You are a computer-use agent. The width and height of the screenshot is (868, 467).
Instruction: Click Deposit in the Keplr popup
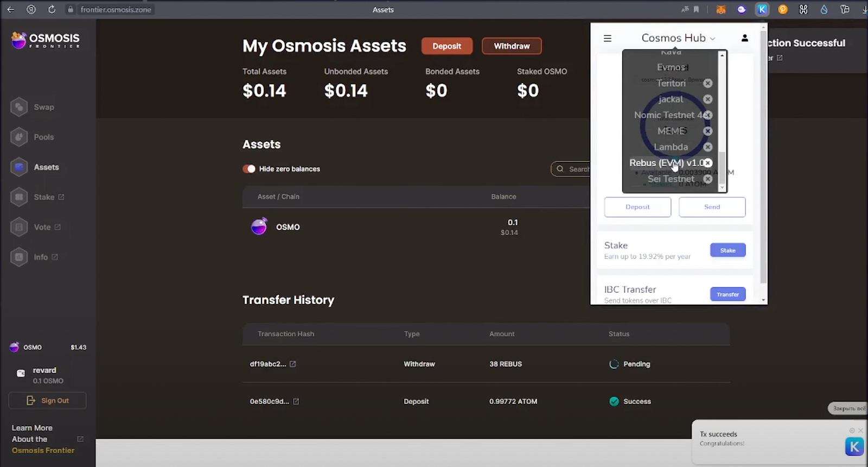pos(637,207)
